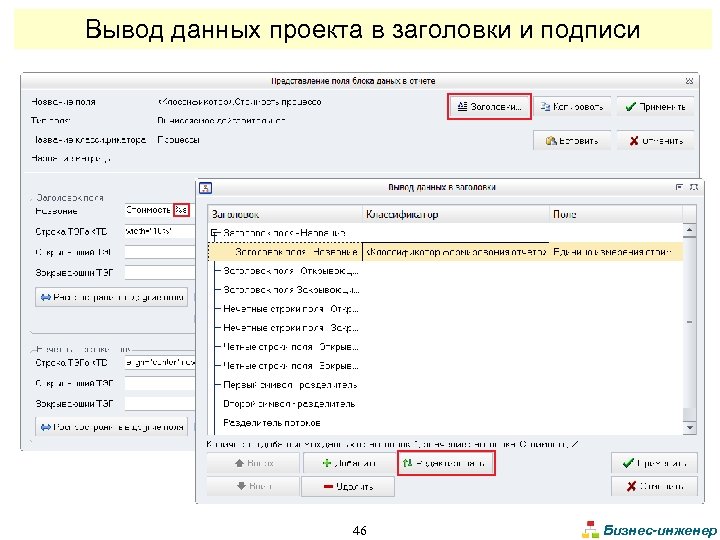Click the Копировать button
Image resolution: width=720 pixels, height=540 pixels.
tap(572, 107)
